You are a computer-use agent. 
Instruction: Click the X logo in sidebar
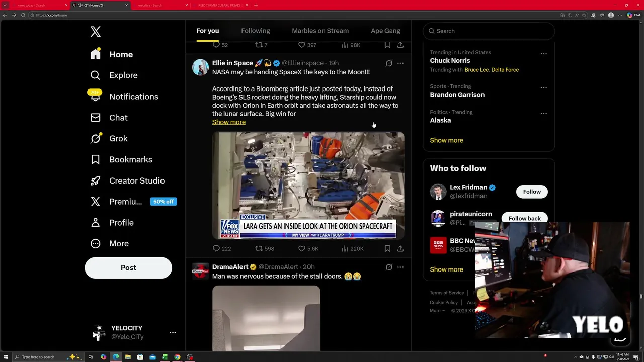coord(95,32)
